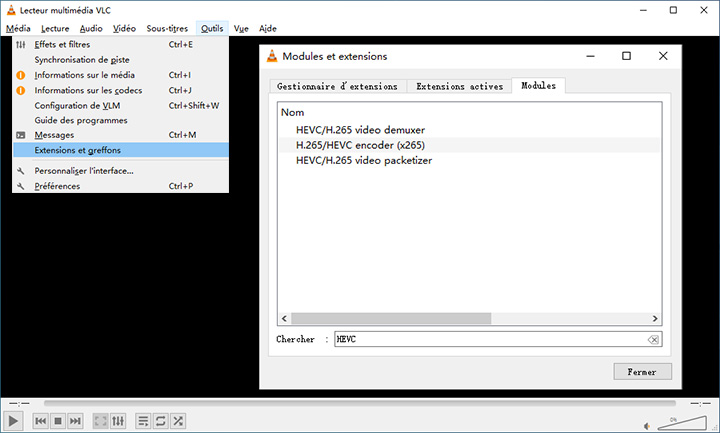This screenshot has height=433, width=720.
Task: Click the Messages console icon
Action: [x=21, y=135]
